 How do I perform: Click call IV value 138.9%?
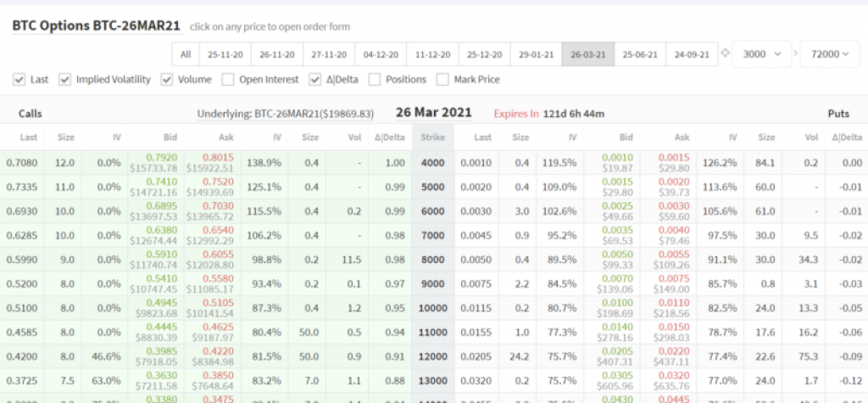point(264,163)
